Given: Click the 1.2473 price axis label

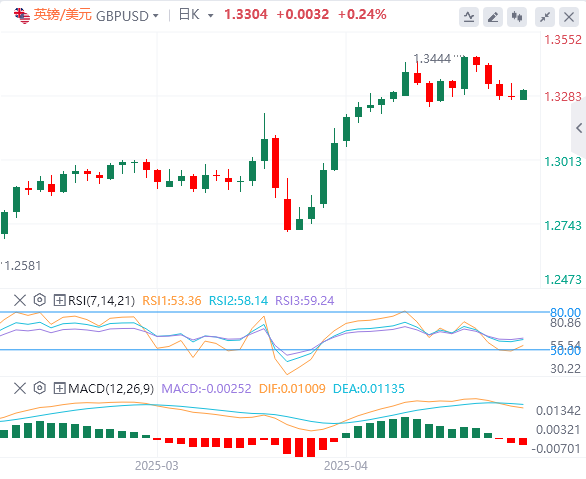Looking at the screenshot, I should [563, 279].
